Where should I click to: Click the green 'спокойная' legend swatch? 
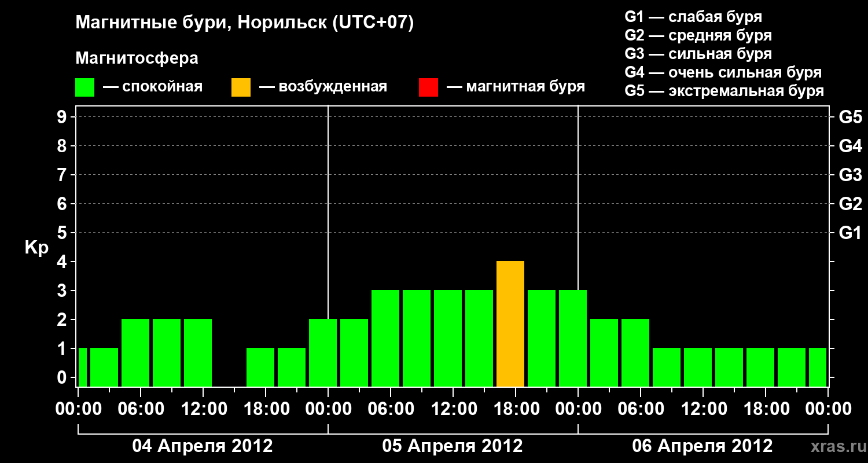tap(84, 87)
